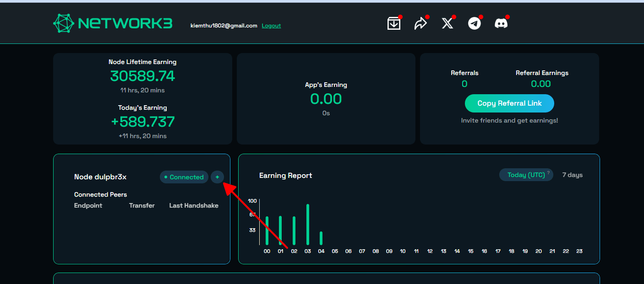Click the Network3 logo
644x284 pixels.
pyautogui.click(x=113, y=23)
